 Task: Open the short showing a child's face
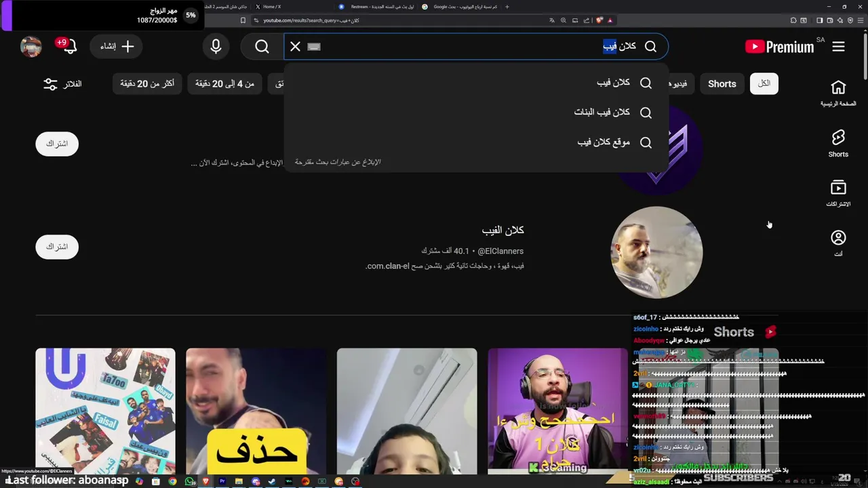tap(407, 411)
